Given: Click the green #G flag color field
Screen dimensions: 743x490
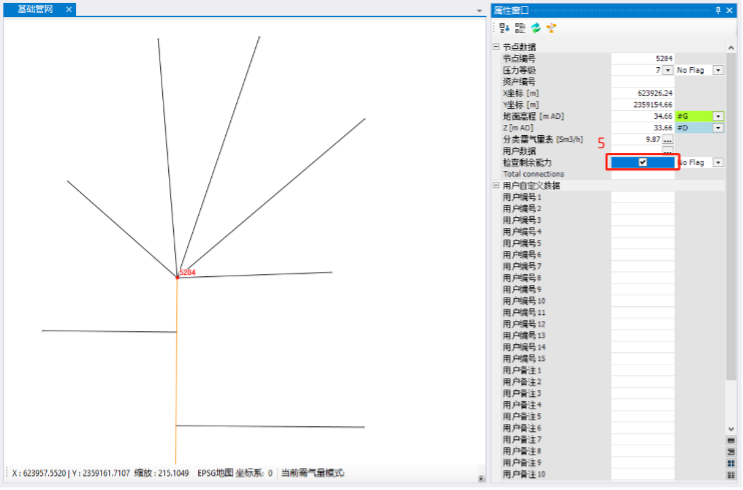Looking at the screenshot, I should click(x=693, y=116).
